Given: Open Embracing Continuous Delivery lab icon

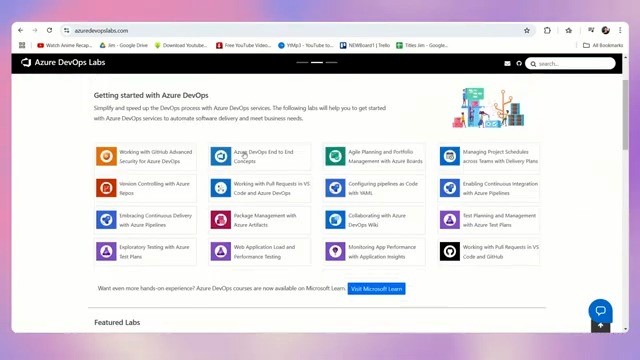Looking at the screenshot, I should coord(106,220).
